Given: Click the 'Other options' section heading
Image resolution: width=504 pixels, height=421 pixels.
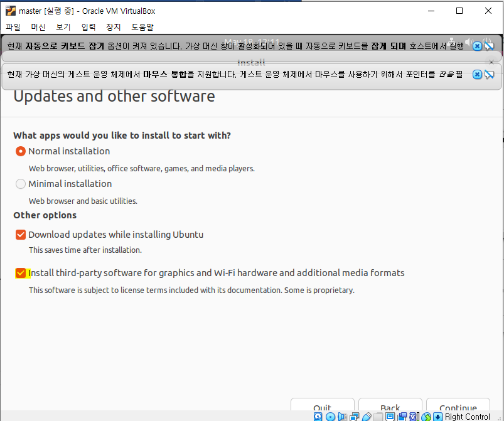Looking at the screenshot, I should tap(45, 215).
